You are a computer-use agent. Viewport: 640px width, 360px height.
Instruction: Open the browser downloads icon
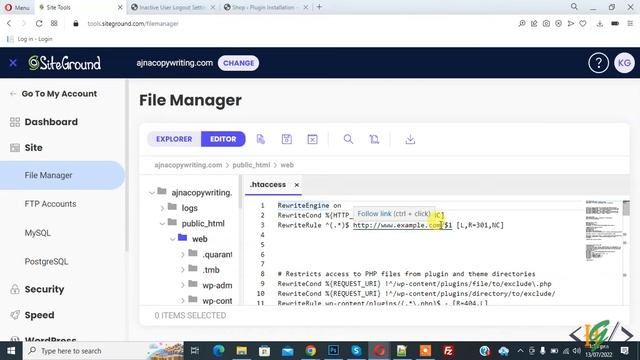click(x=600, y=24)
